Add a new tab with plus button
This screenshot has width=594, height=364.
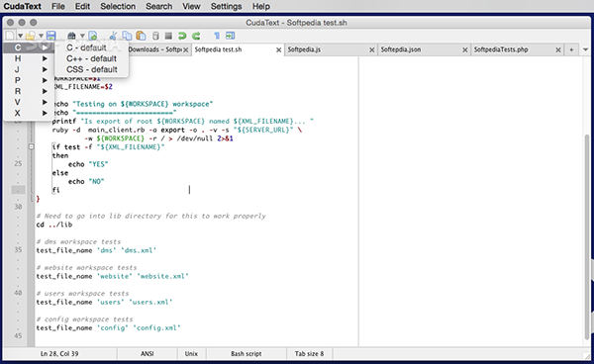point(571,49)
